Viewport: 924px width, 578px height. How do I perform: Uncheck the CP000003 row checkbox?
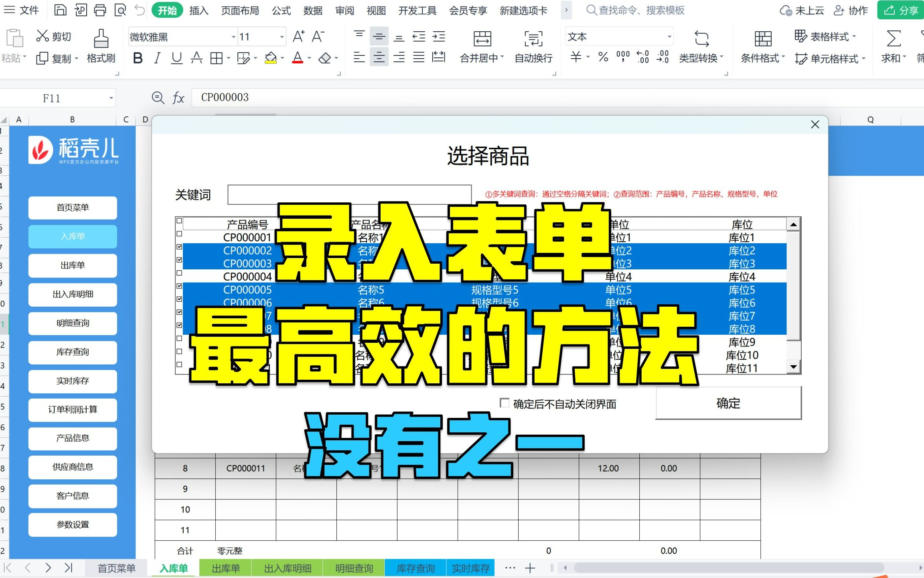click(x=179, y=260)
